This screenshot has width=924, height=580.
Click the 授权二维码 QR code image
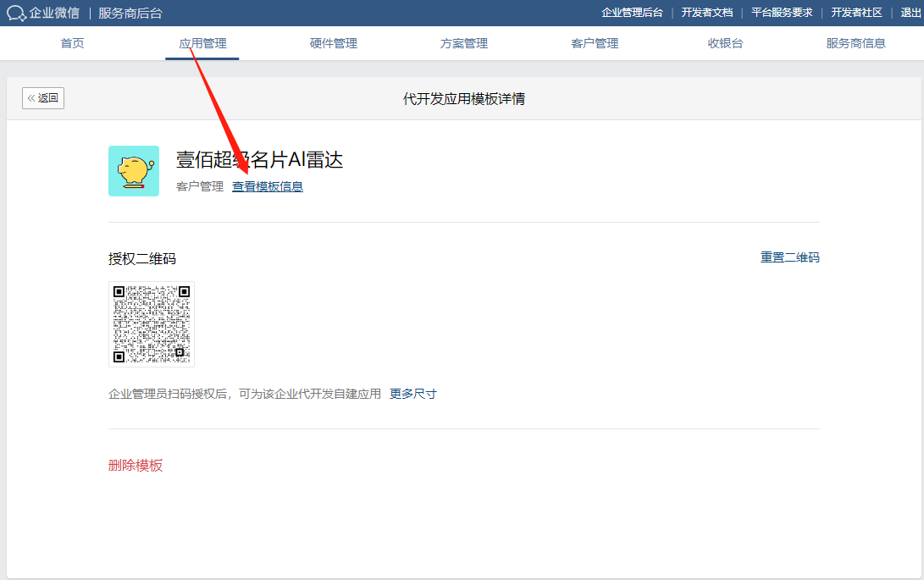point(152,324)
